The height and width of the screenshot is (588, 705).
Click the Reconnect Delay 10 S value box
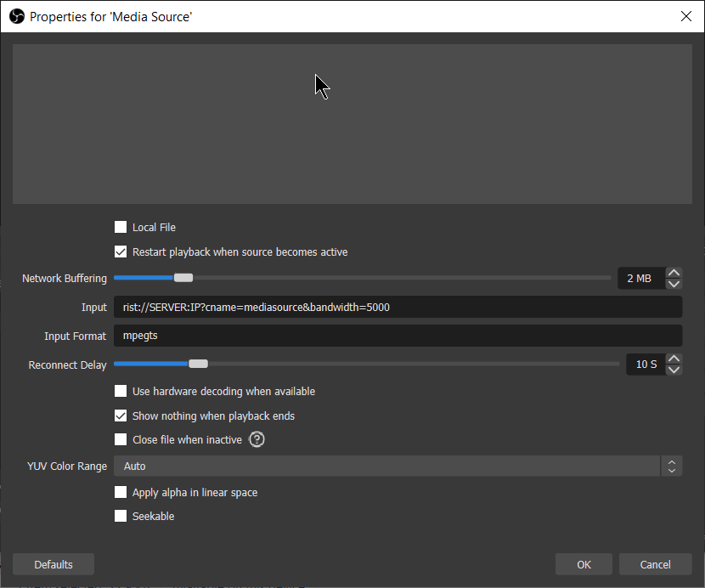click(646, 364)
